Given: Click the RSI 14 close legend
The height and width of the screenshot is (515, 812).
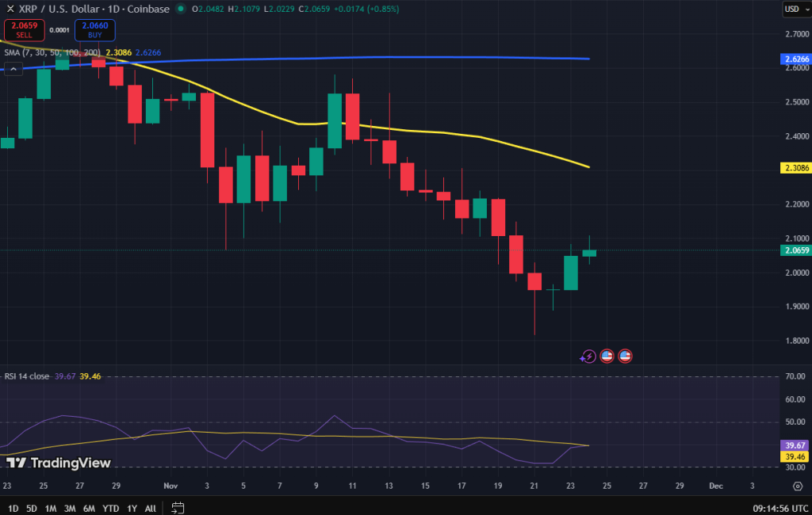Looking at the screenshot, I should pos(27,376).
